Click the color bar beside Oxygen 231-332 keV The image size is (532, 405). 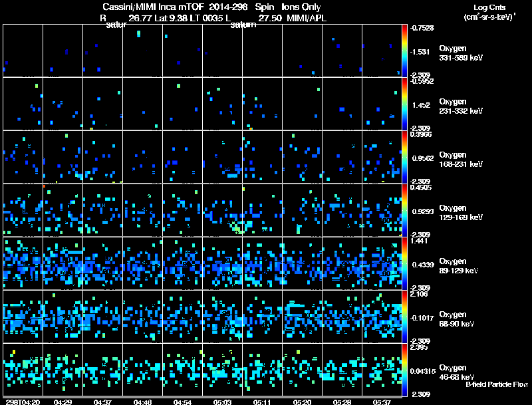tap(404, 104)
